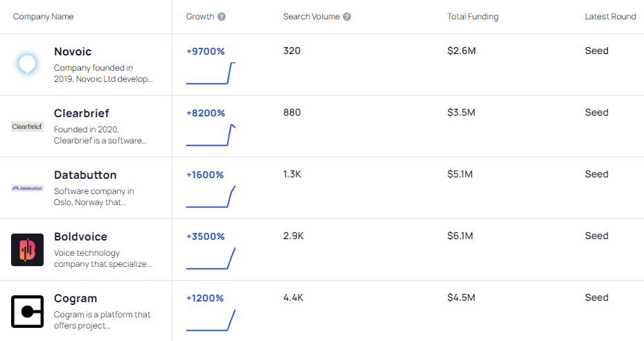This screenshot has width=644, height=341.
Task: Sort by Total Funding column header
Action: [473, 17]
